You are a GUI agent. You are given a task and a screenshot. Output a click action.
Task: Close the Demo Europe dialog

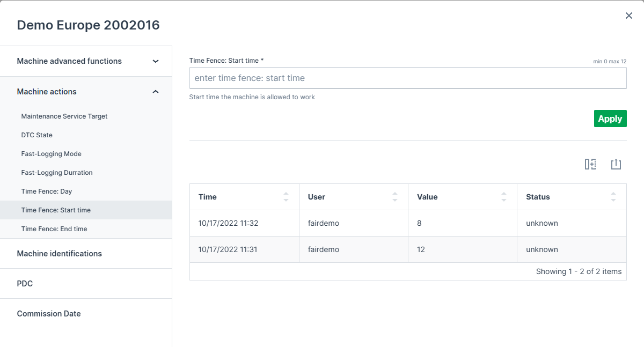tap(629, 16)
